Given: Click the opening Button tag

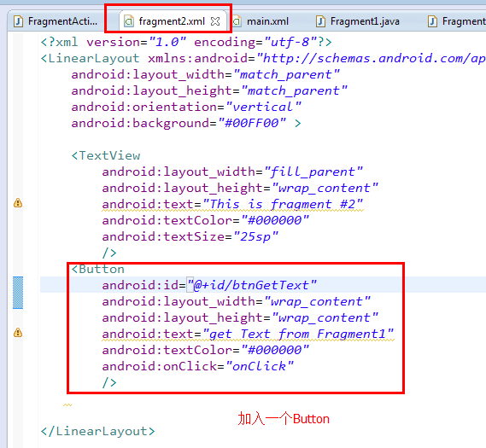Looking at the screenshot, I should [98, 269].
